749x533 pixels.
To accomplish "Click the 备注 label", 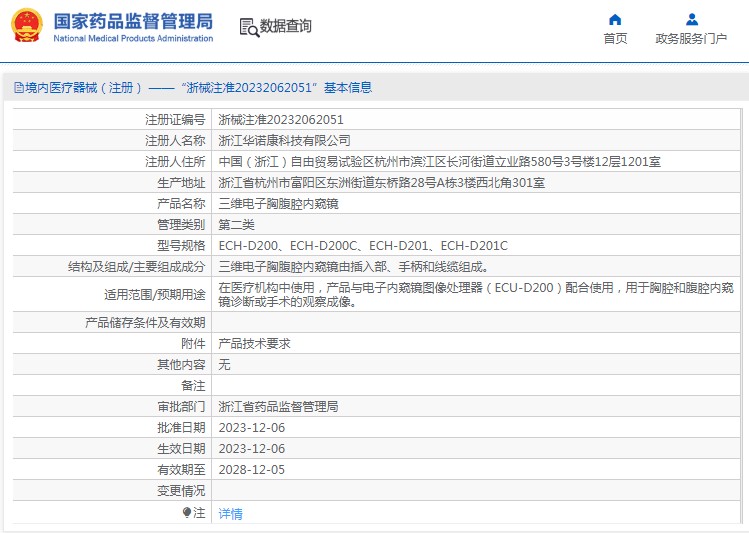I will point(193,385).
